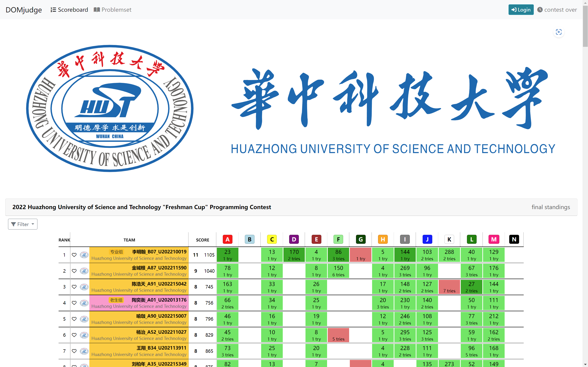This screenshot has height=367, width=588.
Task: Open team 喻珈_A90_U202215007
Action: 161,316
